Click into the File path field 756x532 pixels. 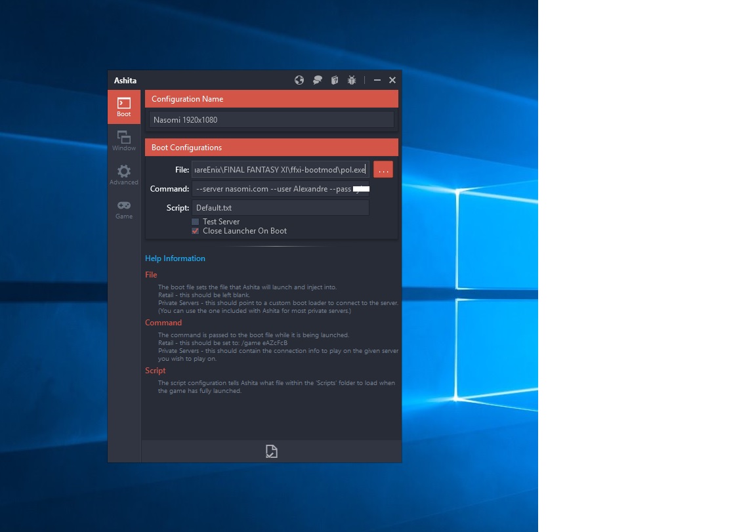pos(280,170)
